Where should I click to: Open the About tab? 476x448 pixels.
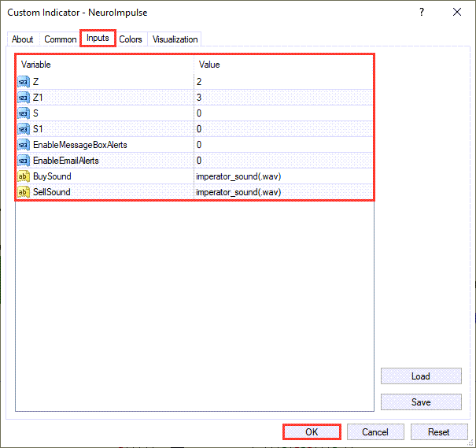(23, 39)
